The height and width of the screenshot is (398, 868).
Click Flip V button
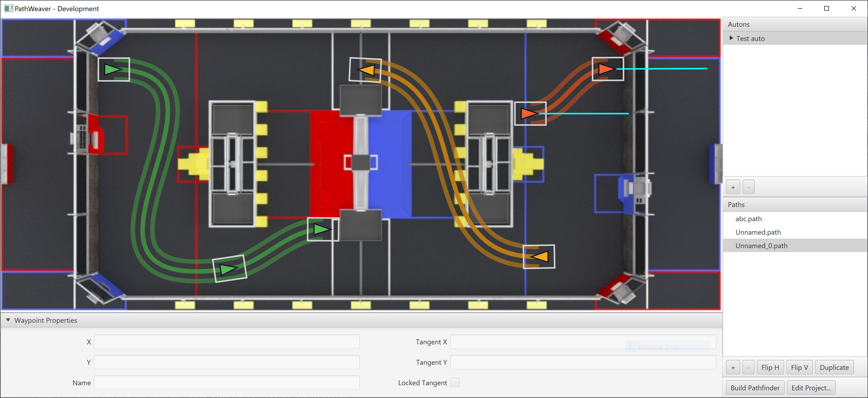tap(800, 367)
